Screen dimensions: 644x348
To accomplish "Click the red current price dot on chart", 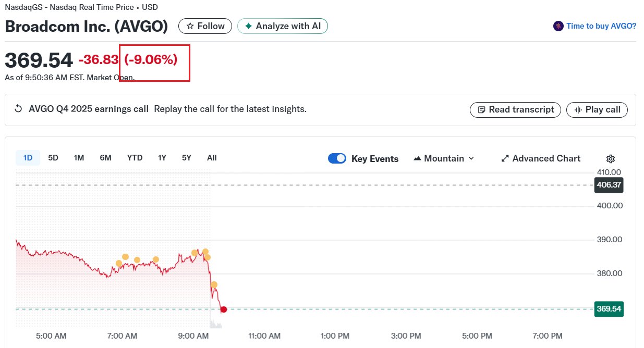I will tap(224, 309).
